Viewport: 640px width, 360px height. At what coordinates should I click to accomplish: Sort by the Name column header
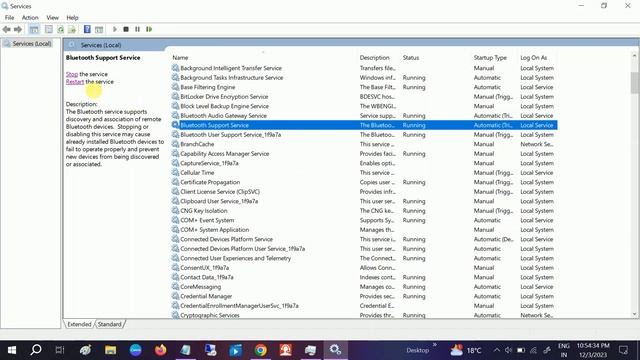coord(180,58)
